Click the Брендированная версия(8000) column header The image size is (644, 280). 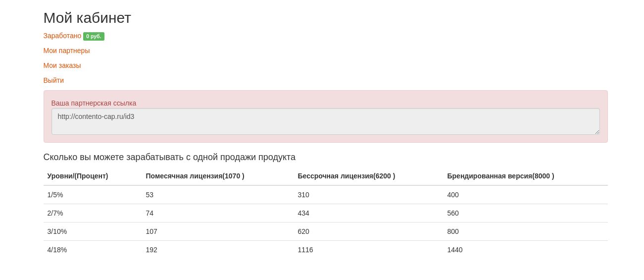pyautogui.click(x=500, y=176)
